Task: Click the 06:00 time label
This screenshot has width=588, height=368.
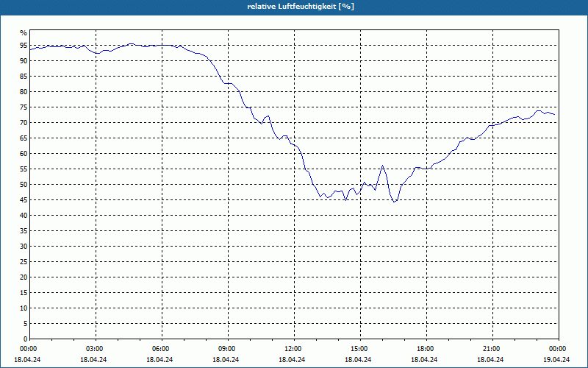Action: pyautogui.click(x=162, y=349)
